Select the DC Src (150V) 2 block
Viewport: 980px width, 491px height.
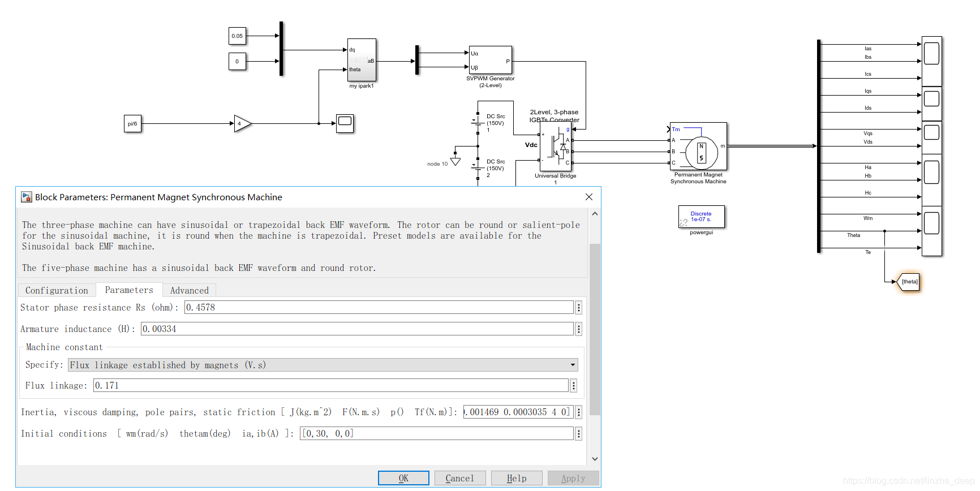[478, 168]
